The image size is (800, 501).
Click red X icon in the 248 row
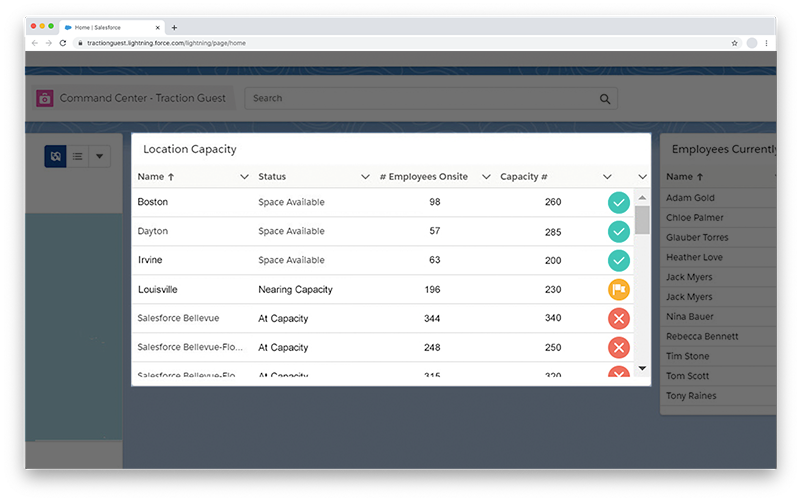click(x=618, y=348)
